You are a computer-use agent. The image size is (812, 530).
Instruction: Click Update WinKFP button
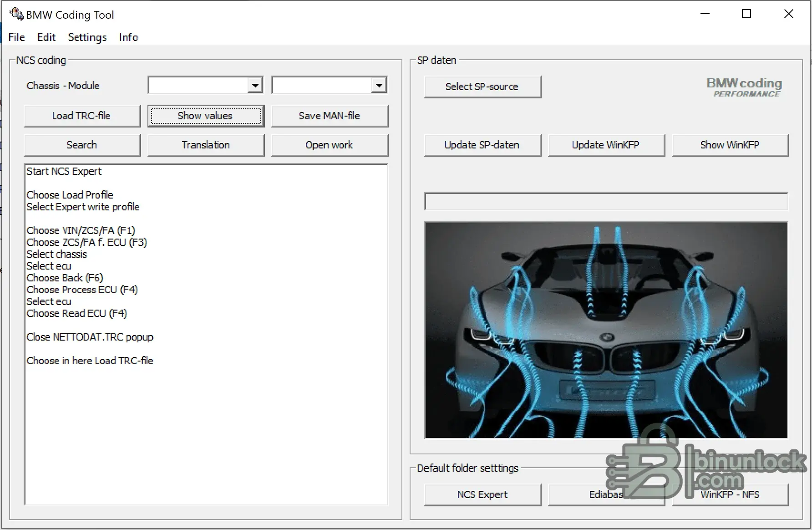pos(606,145)
